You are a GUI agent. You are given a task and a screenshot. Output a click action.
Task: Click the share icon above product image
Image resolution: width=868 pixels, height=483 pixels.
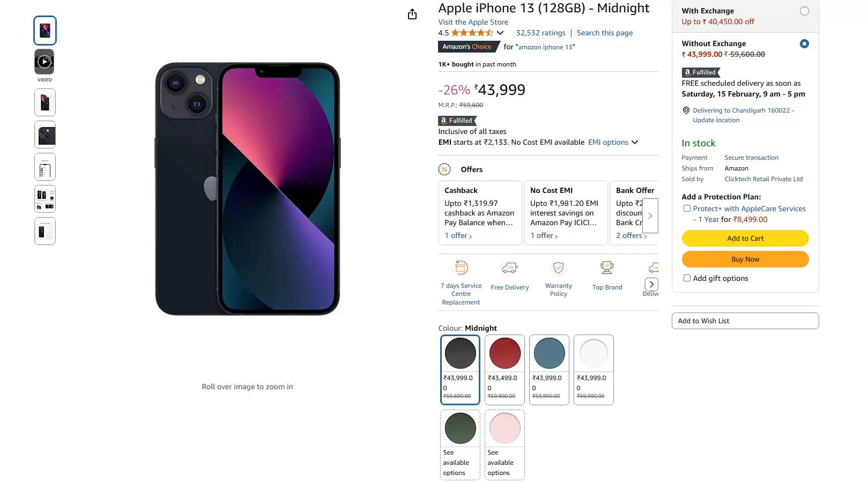pyautogui.click(x=412, y=14)
